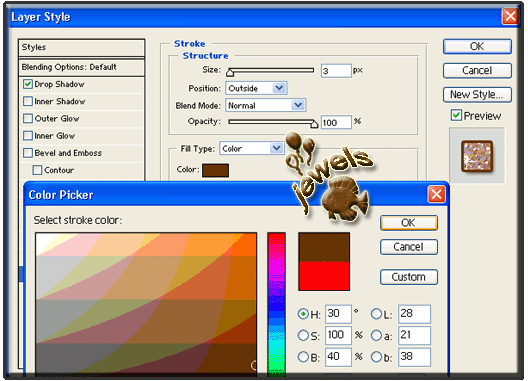Select the L lightness radio button

coord(376,314)
